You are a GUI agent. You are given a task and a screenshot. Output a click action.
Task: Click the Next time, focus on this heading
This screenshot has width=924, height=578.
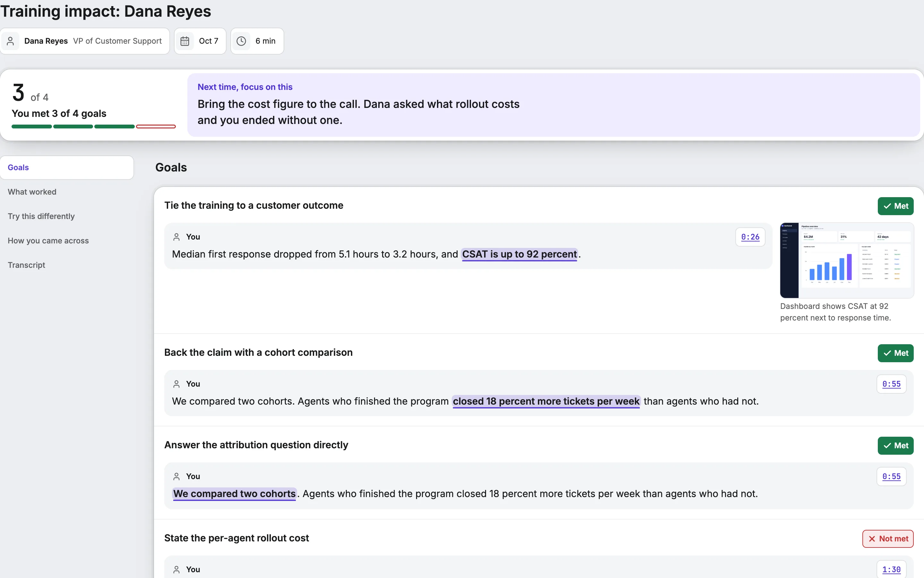[245, 87]
